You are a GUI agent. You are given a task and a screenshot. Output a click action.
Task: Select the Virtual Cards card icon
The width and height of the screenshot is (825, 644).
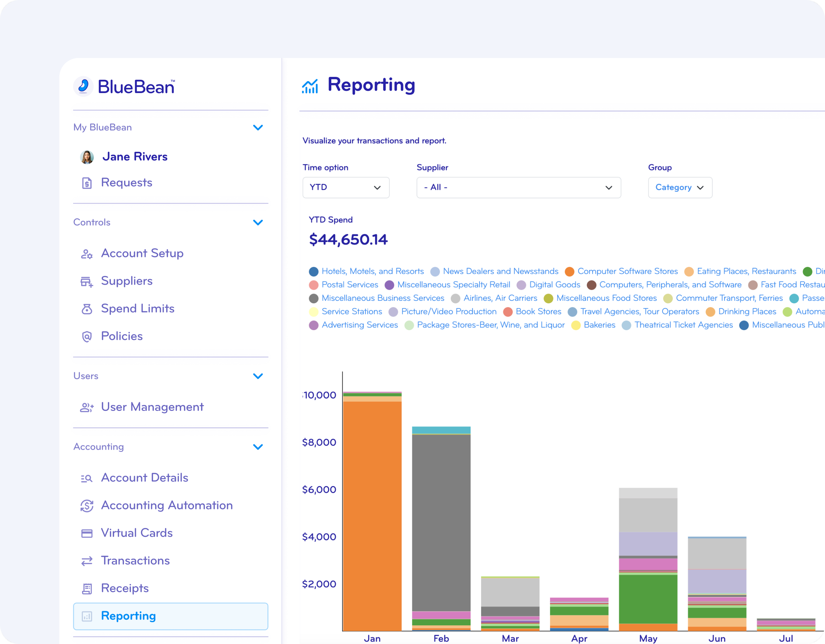pyautogui.click(x=86, y=533)
